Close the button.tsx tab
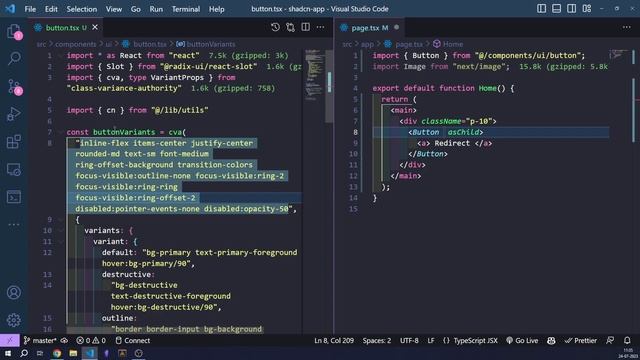This screenshot has height=360, width=640. click(x=95, y=27)
